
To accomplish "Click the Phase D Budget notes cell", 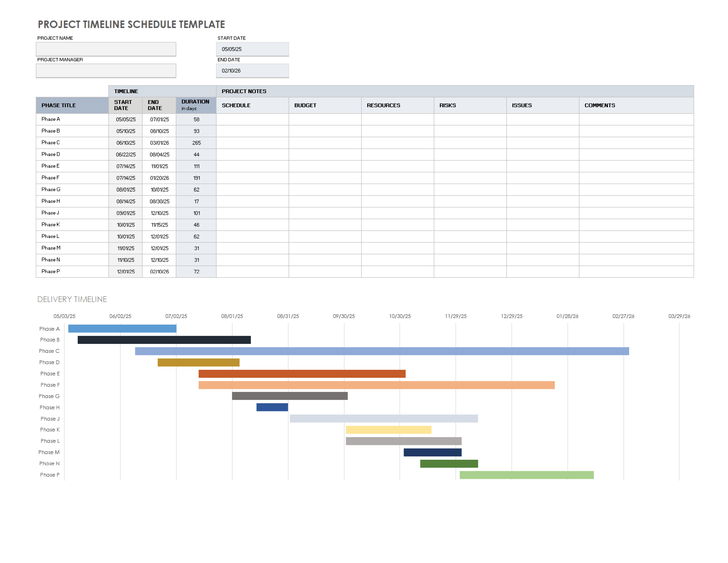I will (325, 154).
